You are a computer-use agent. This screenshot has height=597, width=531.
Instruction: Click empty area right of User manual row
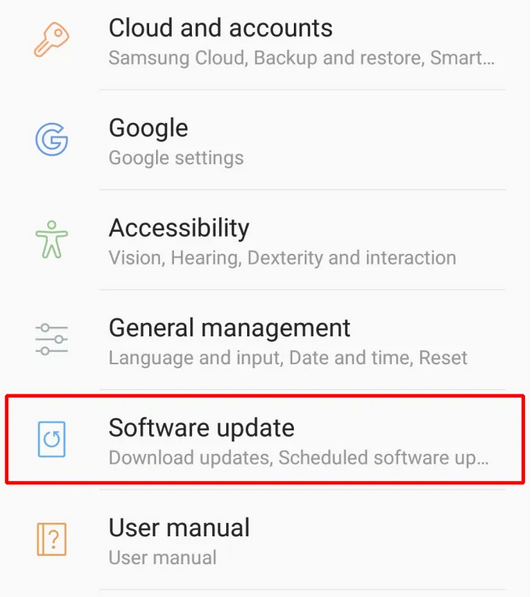pos(381,541)
